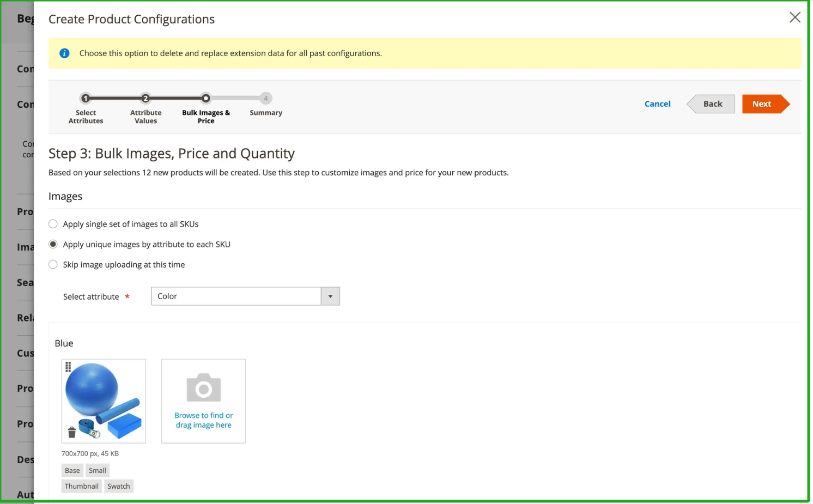Select the blue exercise ball image thumbnail
The image size is (813, 504).
104,400
